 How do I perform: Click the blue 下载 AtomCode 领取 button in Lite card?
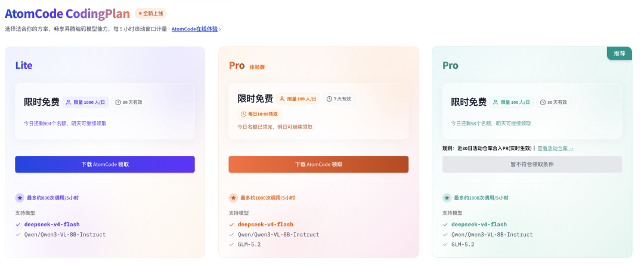click(105, 164)
